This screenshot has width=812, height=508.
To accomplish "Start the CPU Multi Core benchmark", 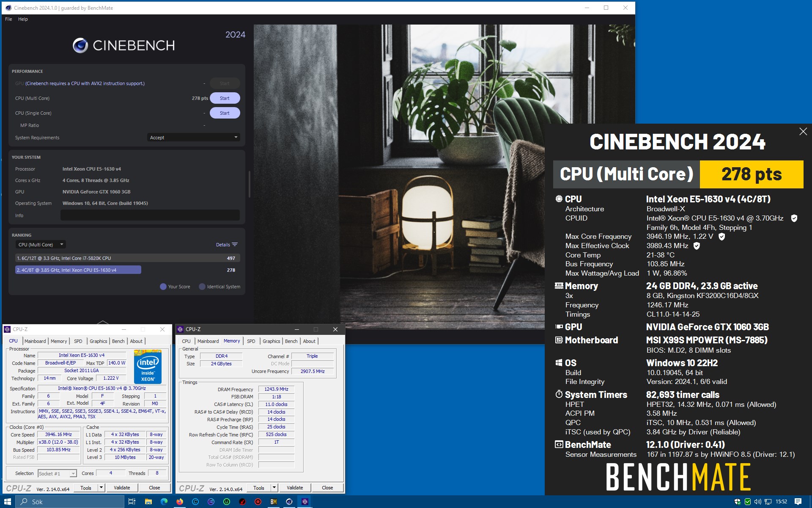I will [x=225, y=98].
